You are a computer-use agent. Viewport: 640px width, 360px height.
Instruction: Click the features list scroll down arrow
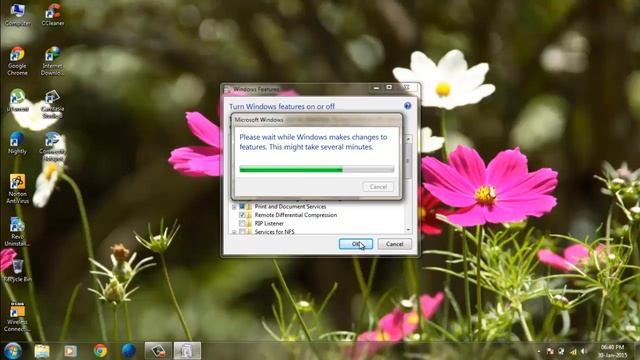(x=408, y=230)
